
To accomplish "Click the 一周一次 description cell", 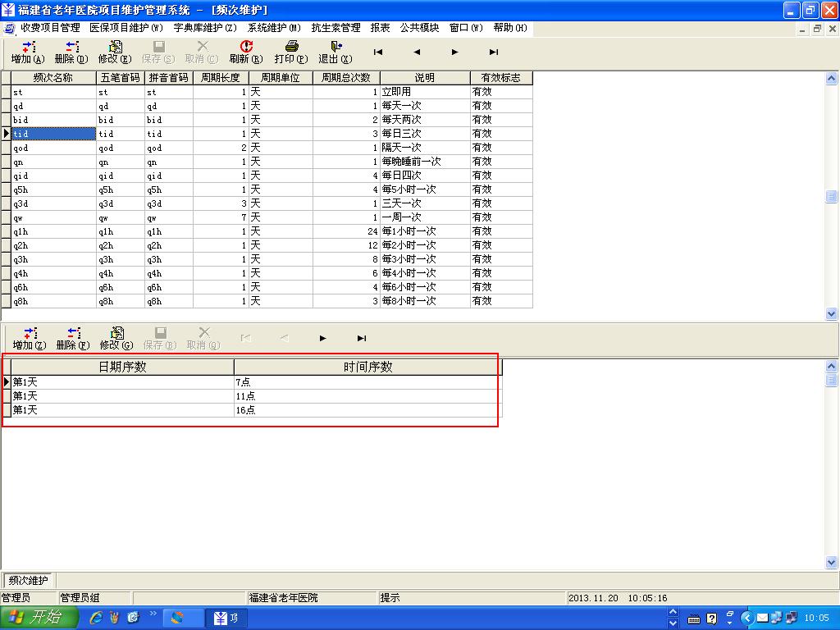I will [x=425, y=217].
